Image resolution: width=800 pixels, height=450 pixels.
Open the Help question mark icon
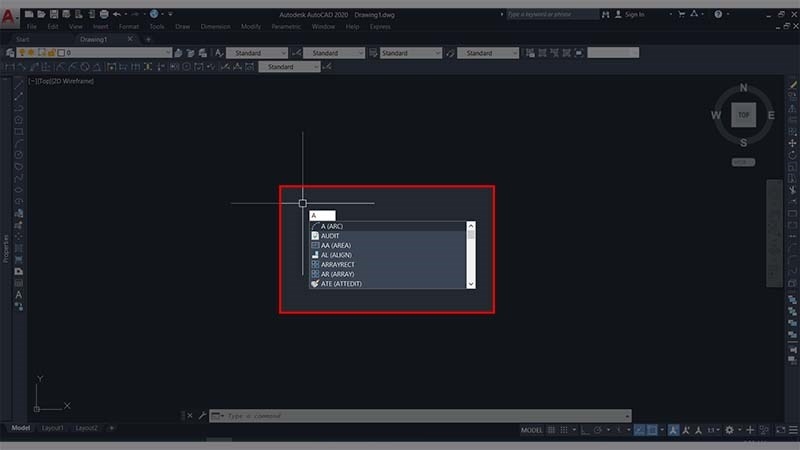[717, 14]
